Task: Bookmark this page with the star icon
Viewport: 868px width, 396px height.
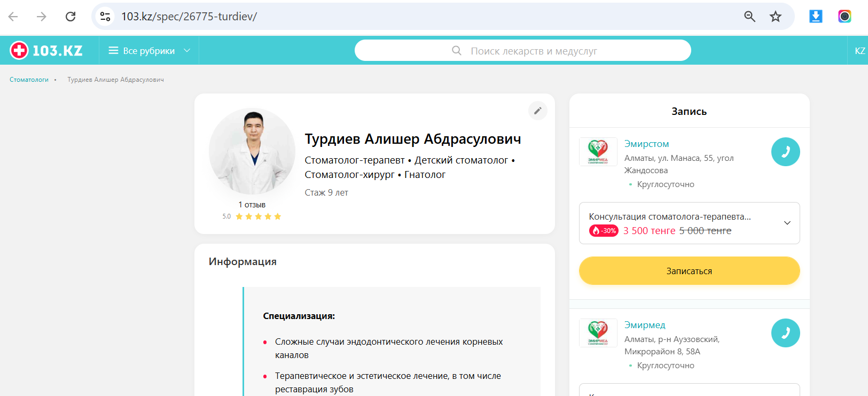Action: pos(776,17)
